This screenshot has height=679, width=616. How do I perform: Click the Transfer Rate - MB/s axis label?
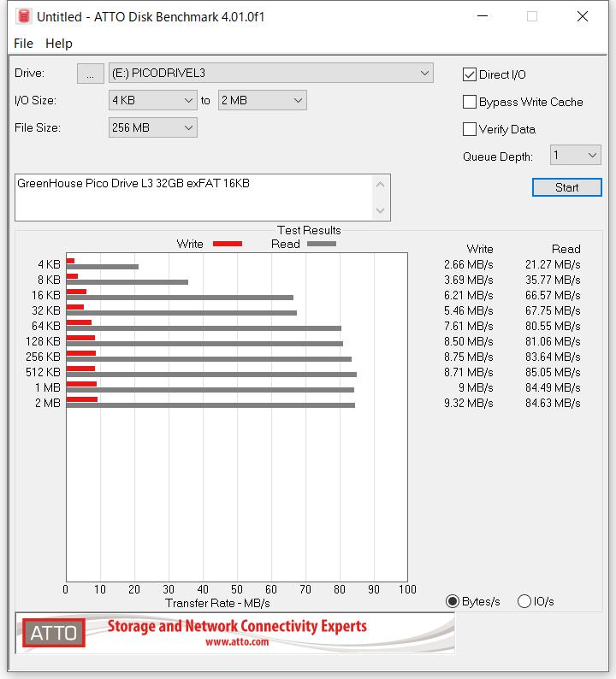(217, 603)
